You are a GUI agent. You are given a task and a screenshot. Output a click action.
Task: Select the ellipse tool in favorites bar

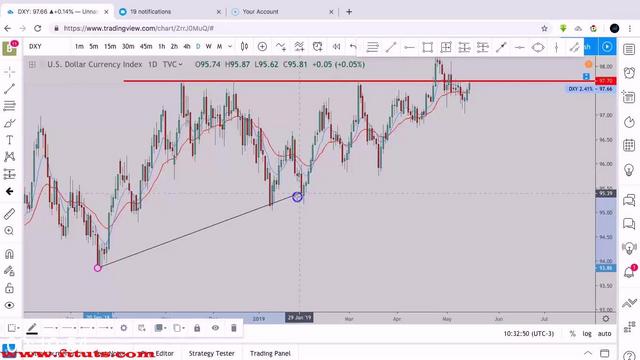538,47
